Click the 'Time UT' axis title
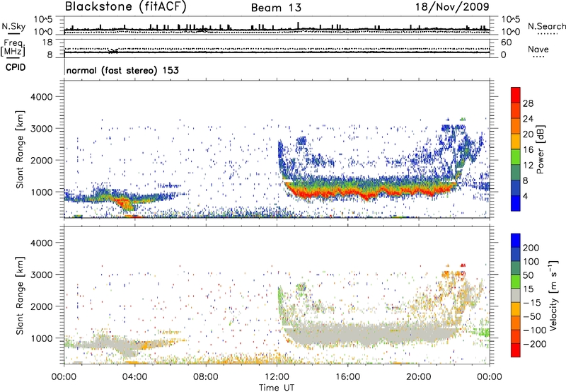This screenshot has width=566, height=392. pyautogui.click(x=277, y=388)
